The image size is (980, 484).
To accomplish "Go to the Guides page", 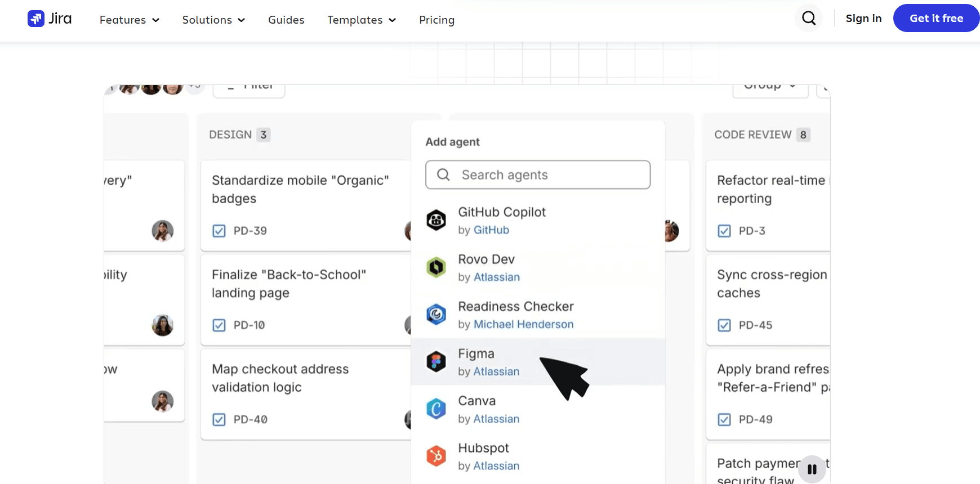I will (x=286, y=20).
